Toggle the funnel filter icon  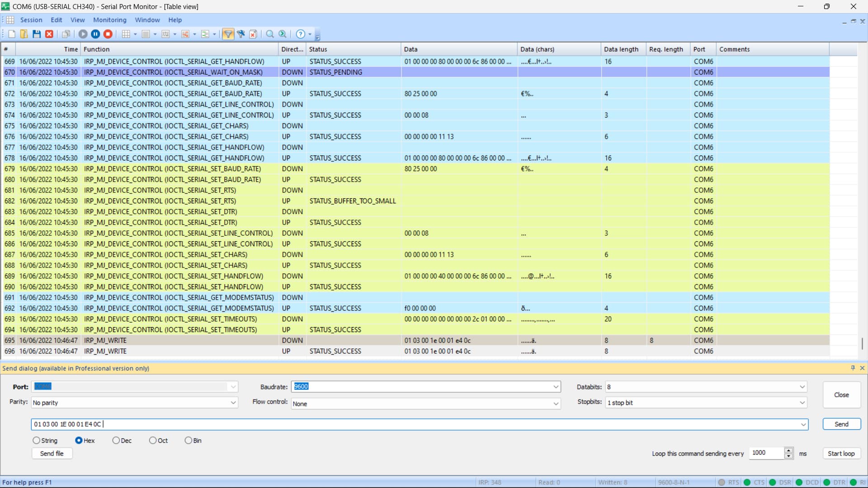click(x=228, y=34)
